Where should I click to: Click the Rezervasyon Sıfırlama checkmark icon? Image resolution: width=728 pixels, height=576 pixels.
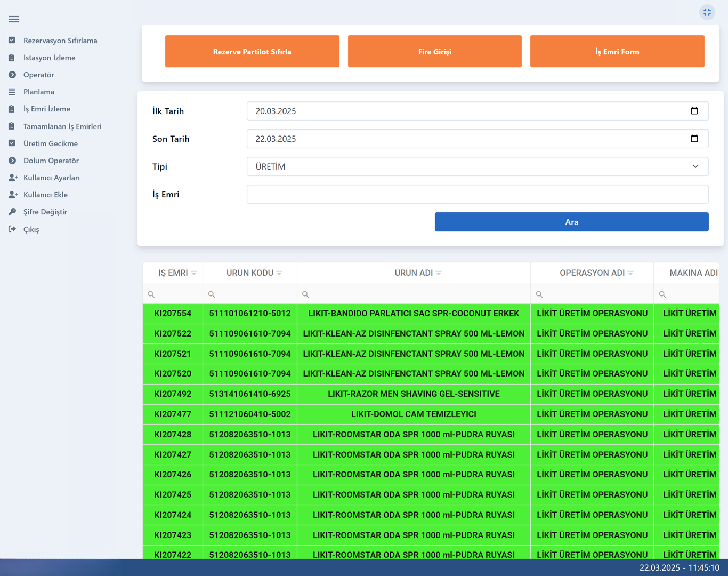pos(12,41)
